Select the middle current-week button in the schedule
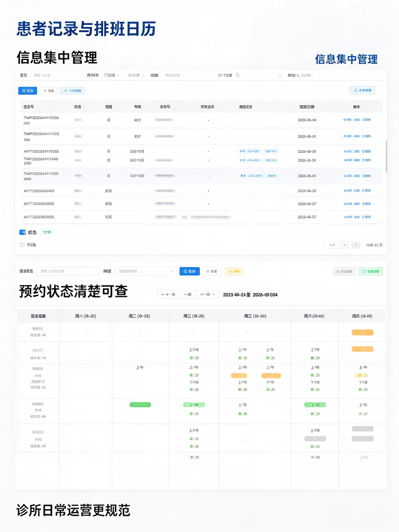Image resolution: width=399 pixels, height=532 pixels. (x=187, y=294)
